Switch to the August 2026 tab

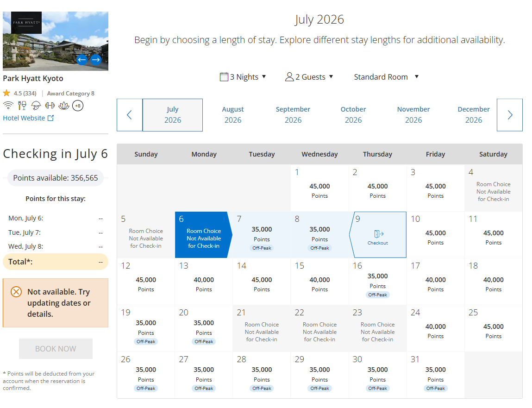pos(233,115)
